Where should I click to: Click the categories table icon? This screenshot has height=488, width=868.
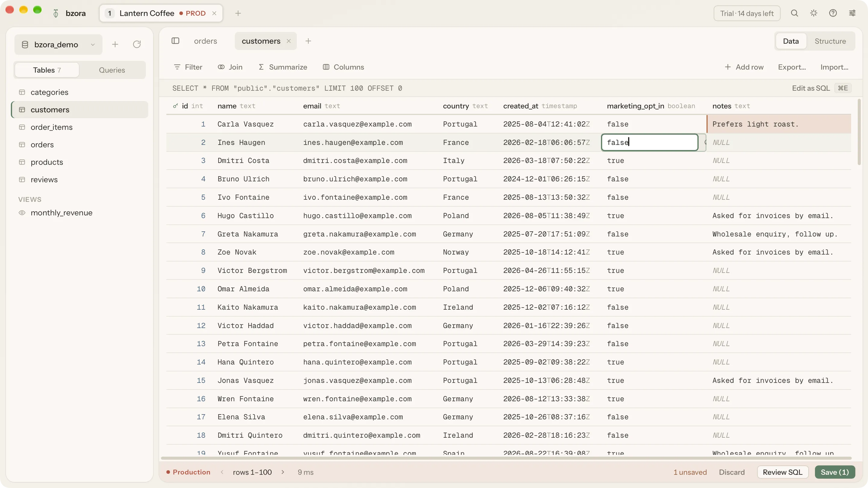[22, 92]
